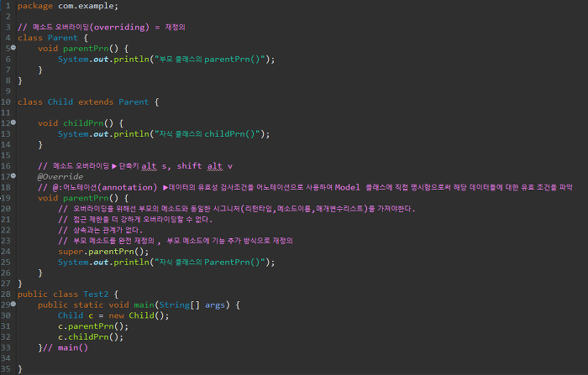Click parameter "args" on line 29

pos(215,305)
